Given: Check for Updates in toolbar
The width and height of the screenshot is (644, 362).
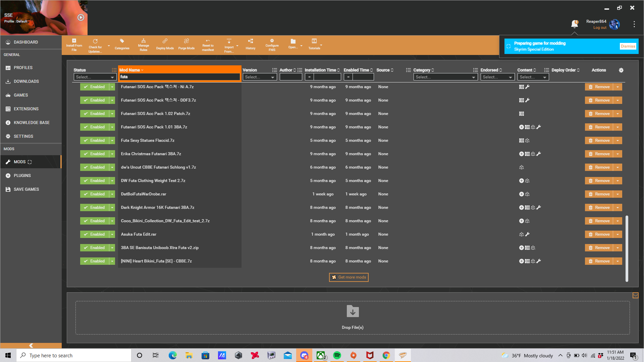Looking at the screenshot, I should (95, 46).
